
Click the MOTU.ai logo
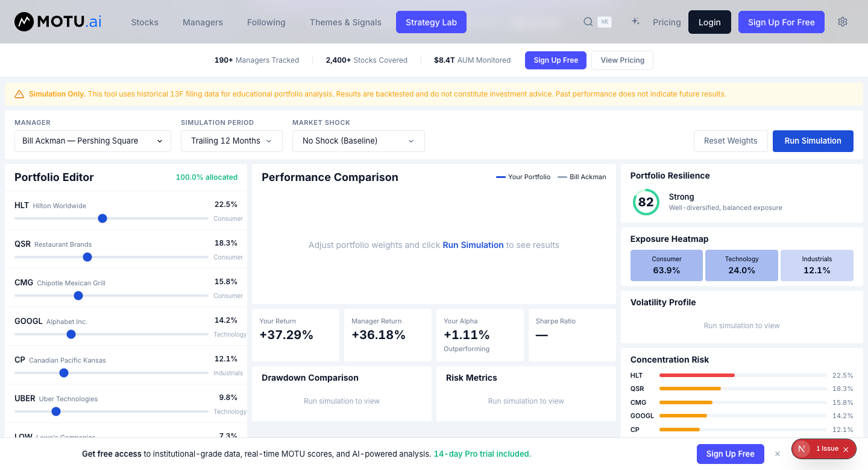(58, 22)
